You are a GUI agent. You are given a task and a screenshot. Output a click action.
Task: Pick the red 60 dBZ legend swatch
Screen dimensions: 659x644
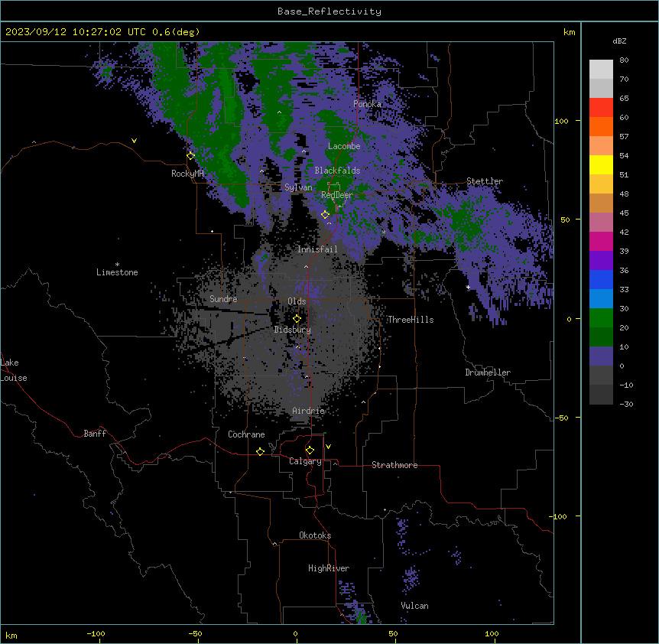pos(601,108)
